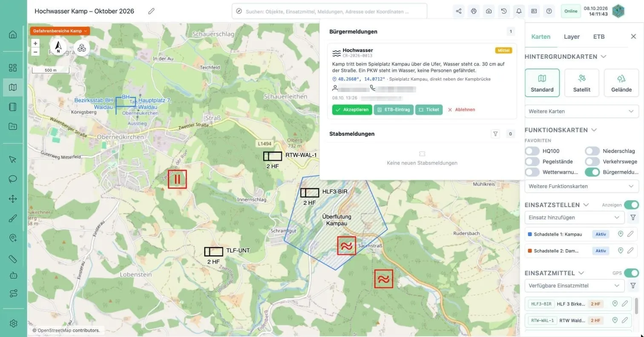Switch to the ETB tab
Screen dimensions: 644x337
click(x=599, y=37)
